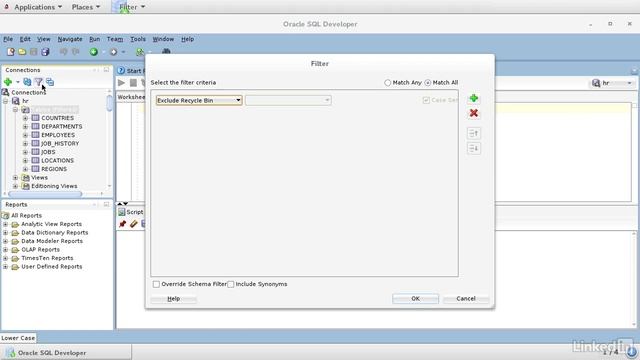The image size is (640, 360).
Task: Click the Save All icon in toolbar
Action: point(45,52)
